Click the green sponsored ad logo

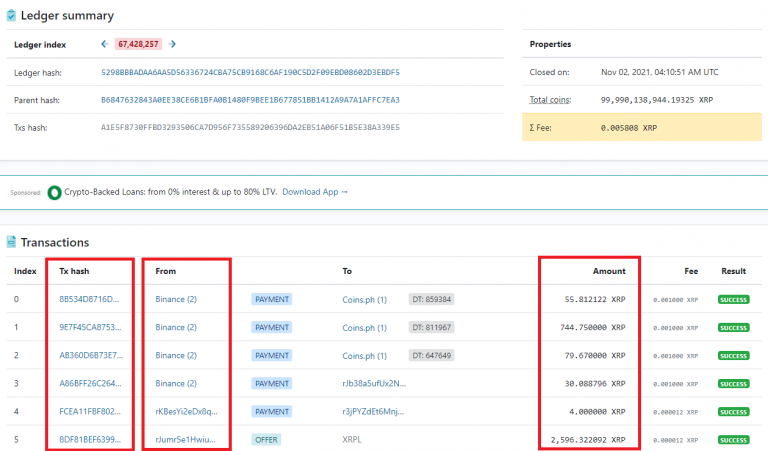[54, 191]
